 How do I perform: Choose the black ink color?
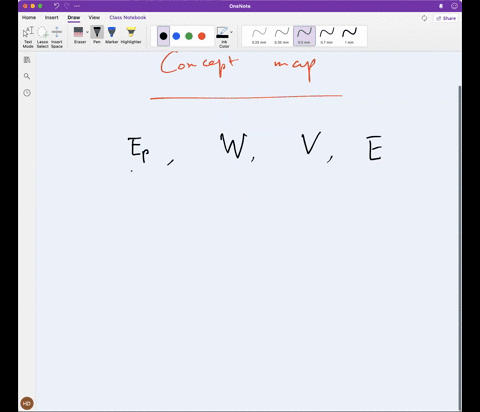(x=163, y=36)
